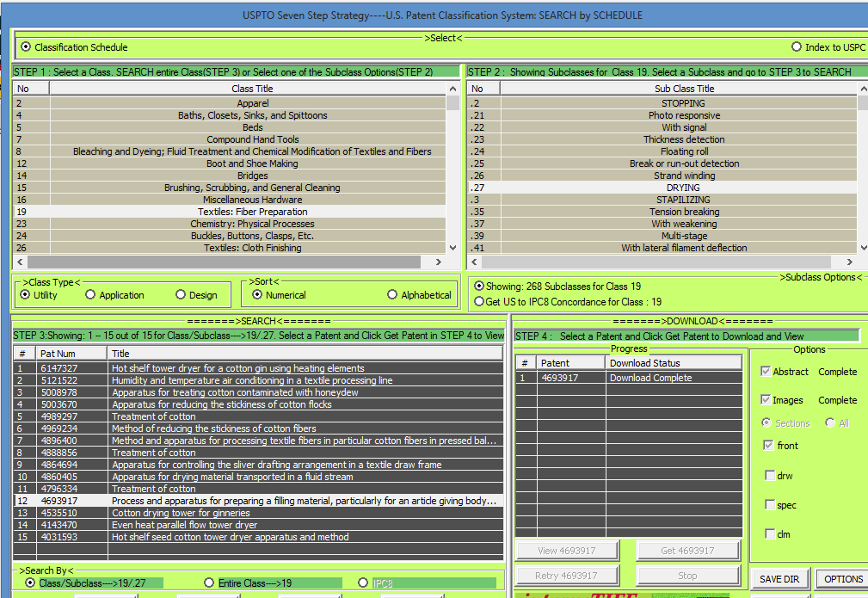Select subclass .27 DRYING

tap(662, 188)
